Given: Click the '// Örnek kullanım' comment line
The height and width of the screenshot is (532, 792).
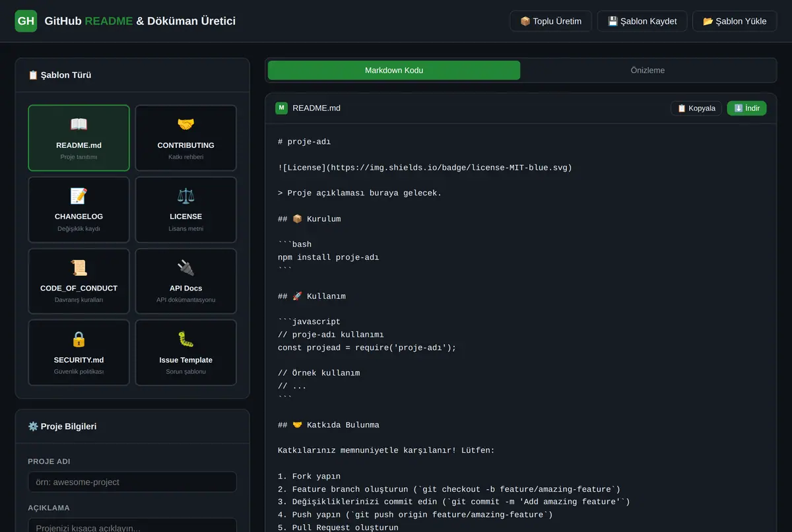Looking at the screenshot, I should click(x=319, y=374).
